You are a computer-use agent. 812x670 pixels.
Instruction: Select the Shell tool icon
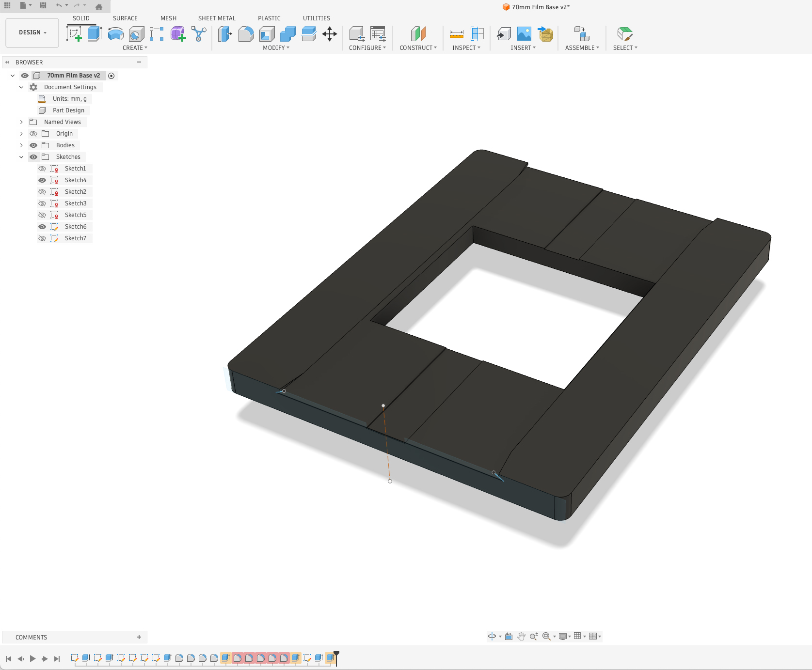pyautogui.click(x=267, y=34)
